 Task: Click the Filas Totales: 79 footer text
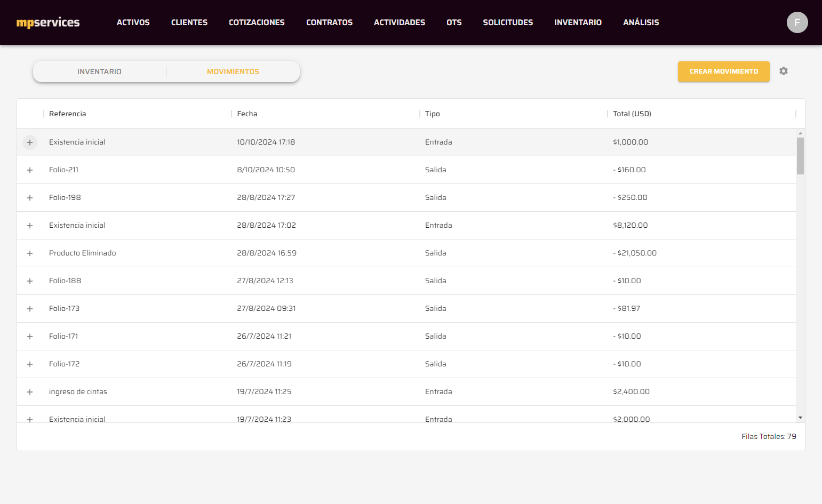click(769, 437)
